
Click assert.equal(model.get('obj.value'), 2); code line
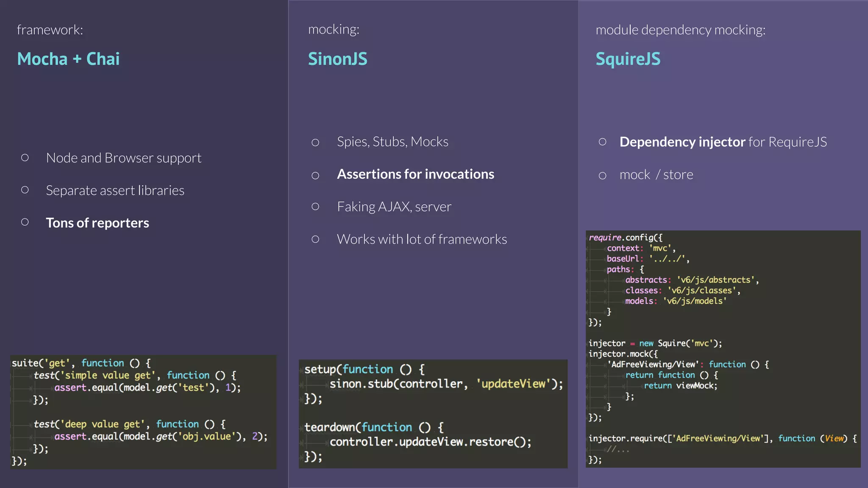pyautogui.click(x=161, y=436)
